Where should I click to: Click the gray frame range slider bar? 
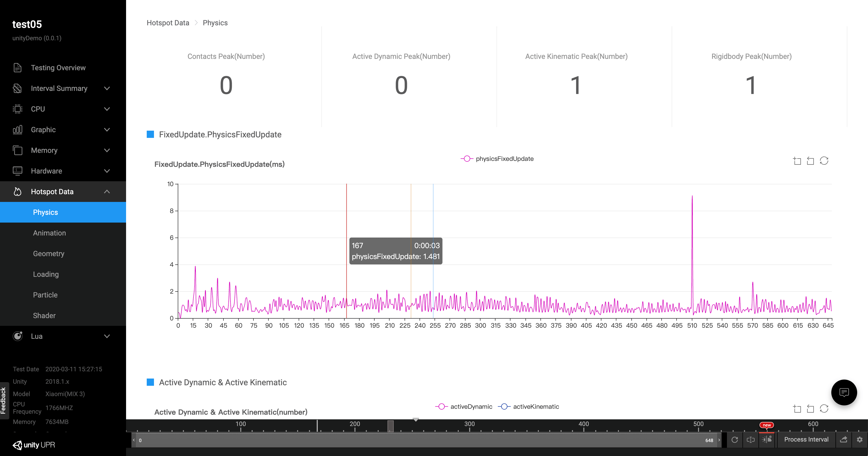(424, 440)
